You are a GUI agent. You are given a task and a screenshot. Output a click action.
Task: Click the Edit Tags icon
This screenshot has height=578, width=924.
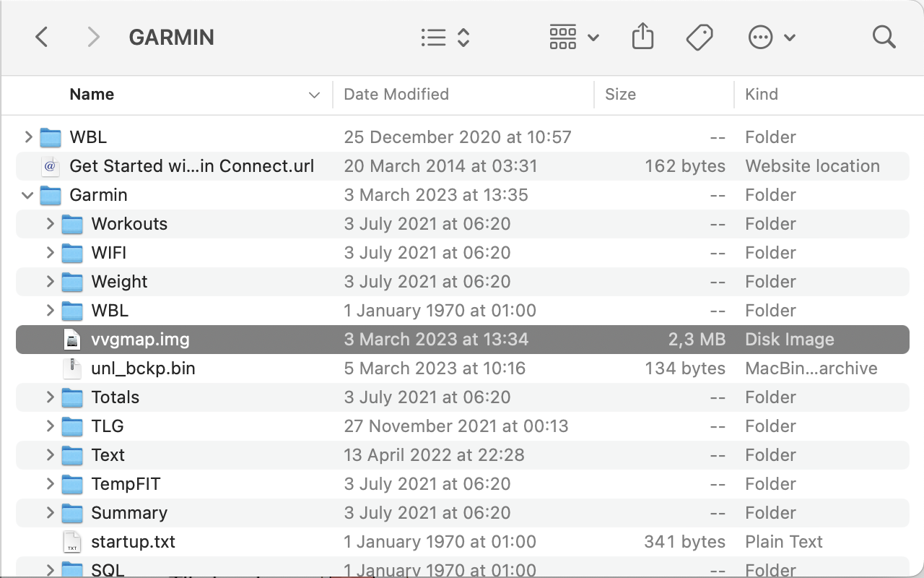pyautogui.click(x=699, y=37)
